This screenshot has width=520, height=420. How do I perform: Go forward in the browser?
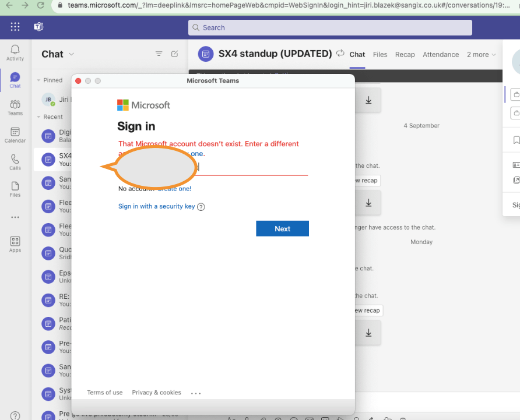coord(25,5)
